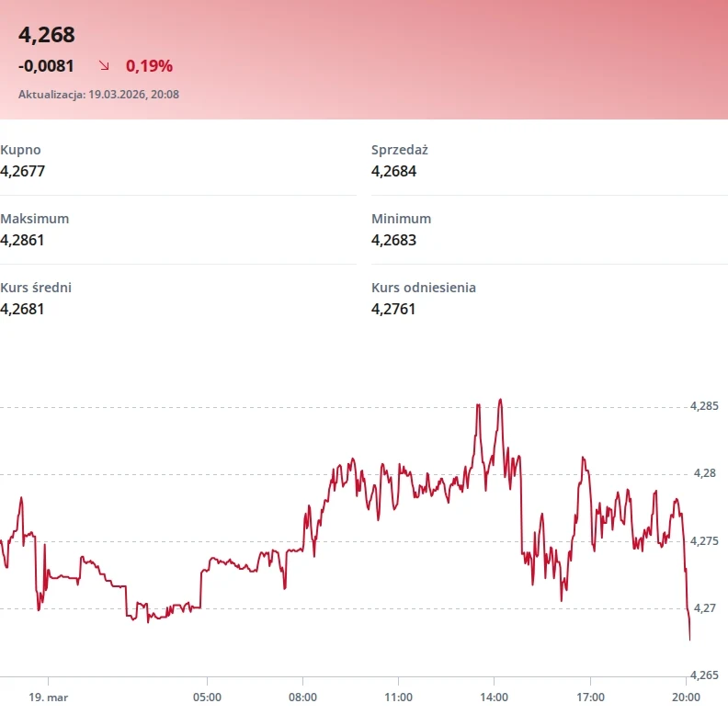Viewport: 728px width, 726px height.
Task: Select the Kupno value 4,2677
Action: click(x=23, y=171)
